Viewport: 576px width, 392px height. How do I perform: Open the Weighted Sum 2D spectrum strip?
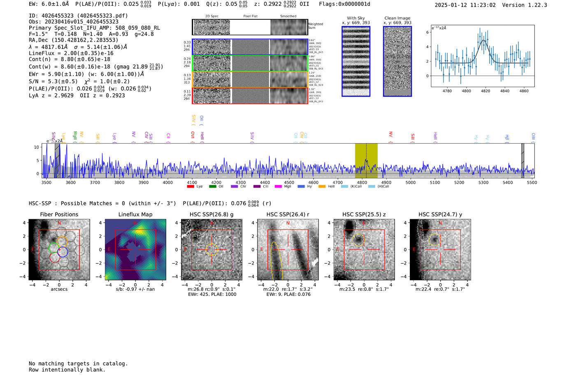250,27
